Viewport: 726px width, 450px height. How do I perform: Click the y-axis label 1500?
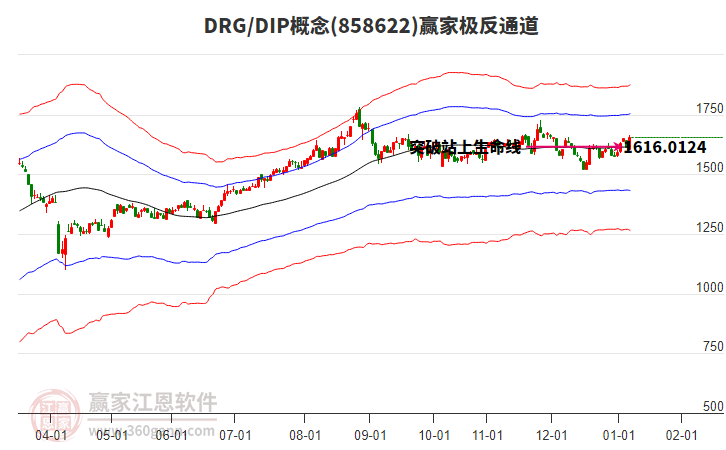[x=710, y=168]
